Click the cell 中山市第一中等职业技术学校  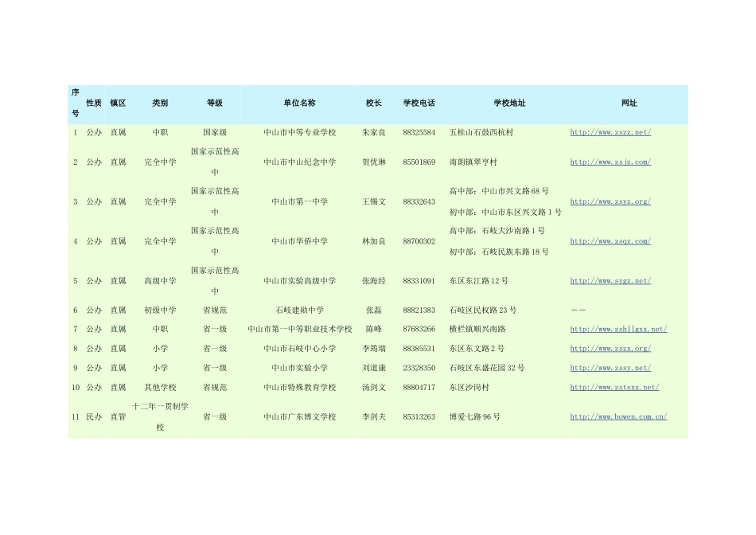point(299,329)
